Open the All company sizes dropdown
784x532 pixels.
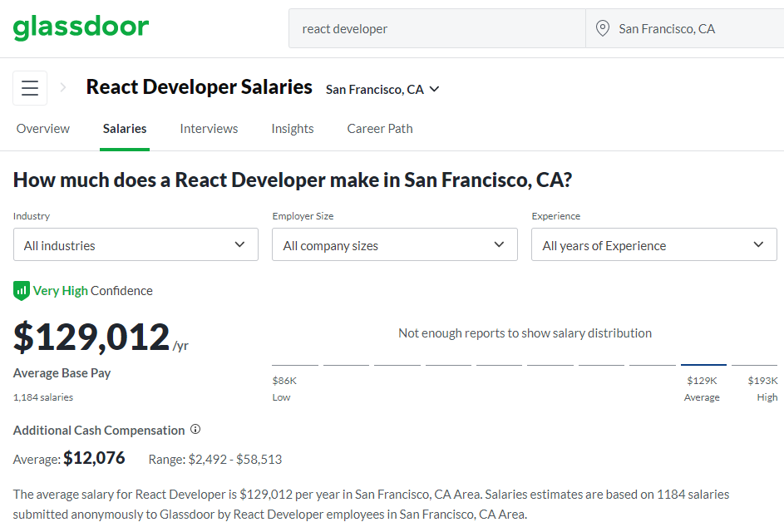tap(395, 244)
